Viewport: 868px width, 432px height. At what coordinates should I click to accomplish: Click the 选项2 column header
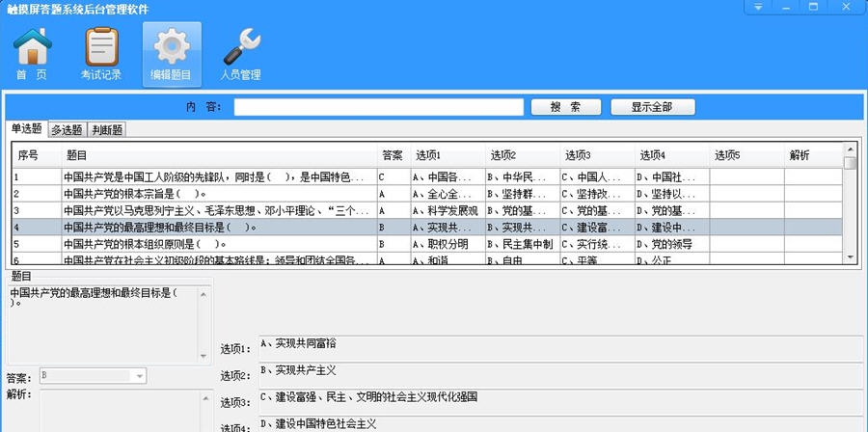pyautogui.click(x=523, y=155)
